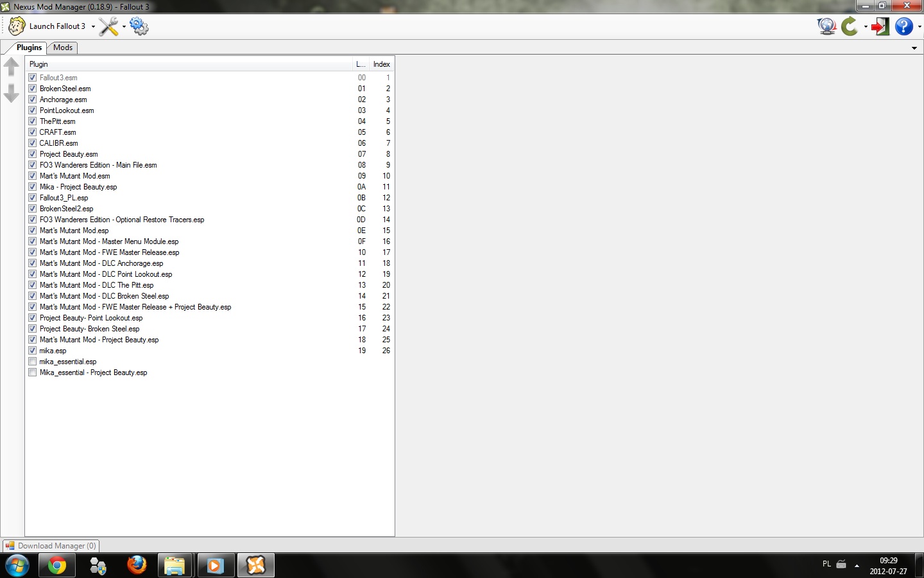Enable Mika_essential - Project Beauty.esp plugin
Image resolution: width=924 pixels, height=578 pixels.
point(33,372)
